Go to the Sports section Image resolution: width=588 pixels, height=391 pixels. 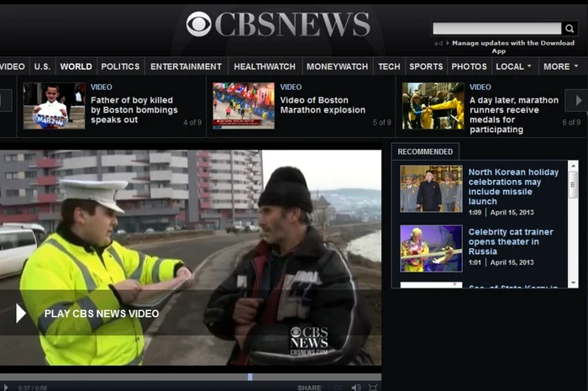[x=426, y=66]
